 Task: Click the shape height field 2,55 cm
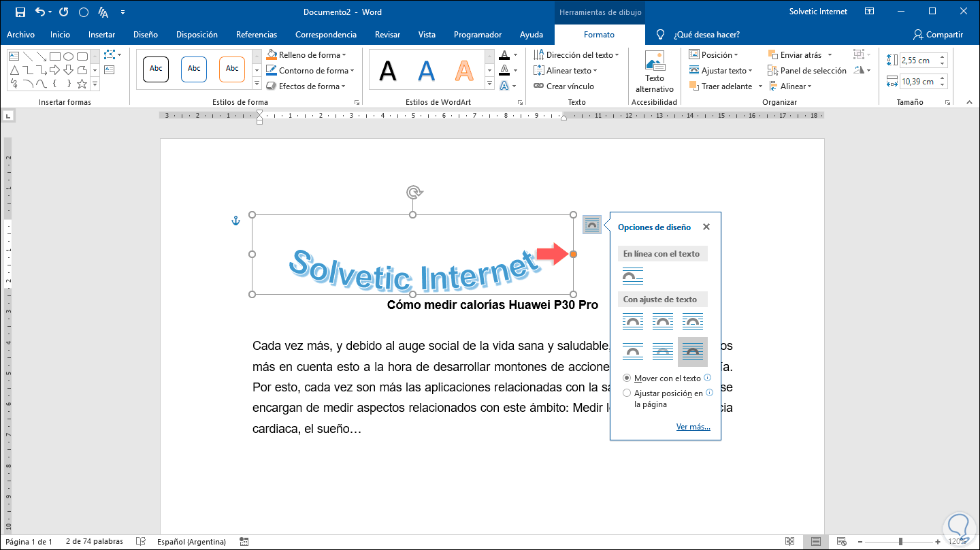[x=917, y=61]
